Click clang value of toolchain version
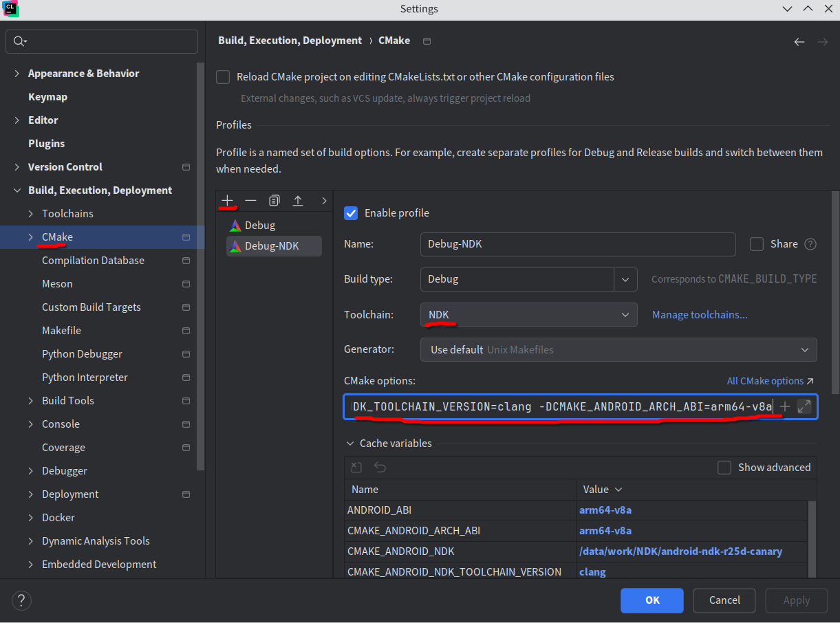Viewport: 840px width, 623px height. (x=592, y=572)
